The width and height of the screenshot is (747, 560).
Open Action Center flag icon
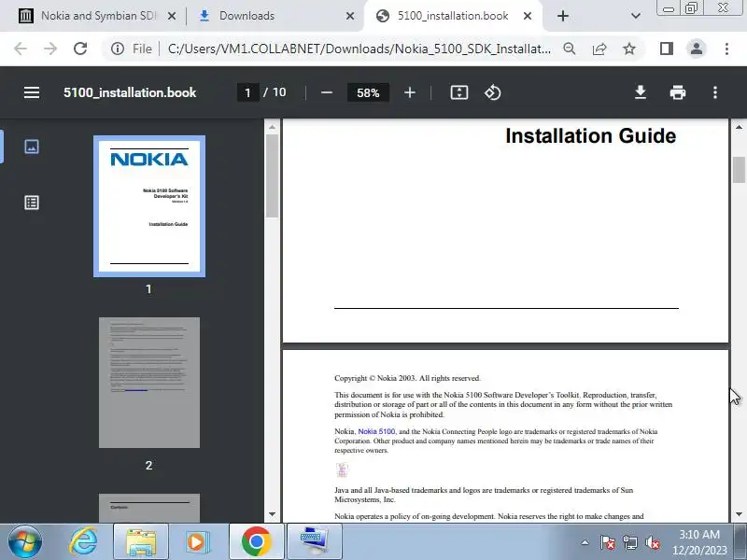(607, 542)
